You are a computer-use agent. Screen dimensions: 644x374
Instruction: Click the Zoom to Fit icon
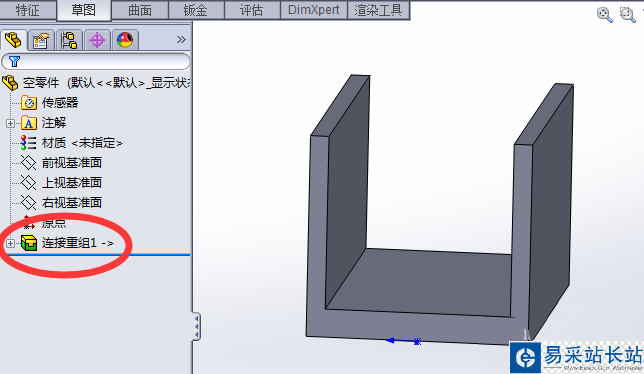click(x=605, y=15)
